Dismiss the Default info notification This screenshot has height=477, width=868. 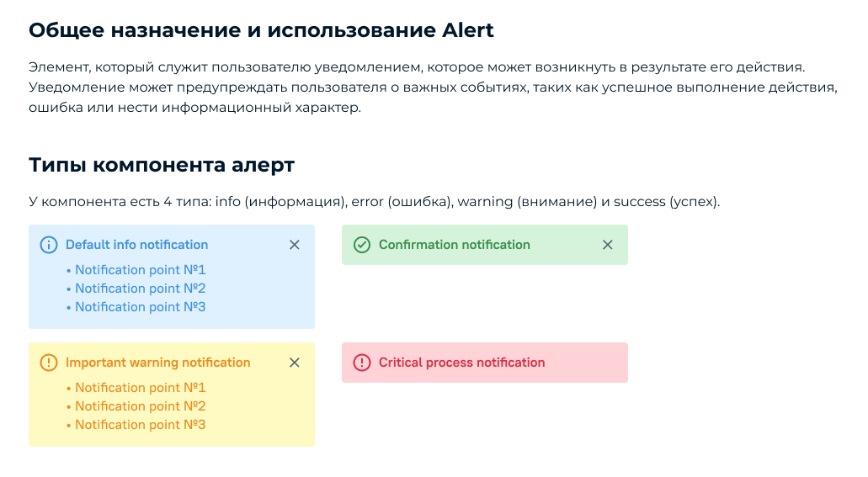click(x=295, y=245)
